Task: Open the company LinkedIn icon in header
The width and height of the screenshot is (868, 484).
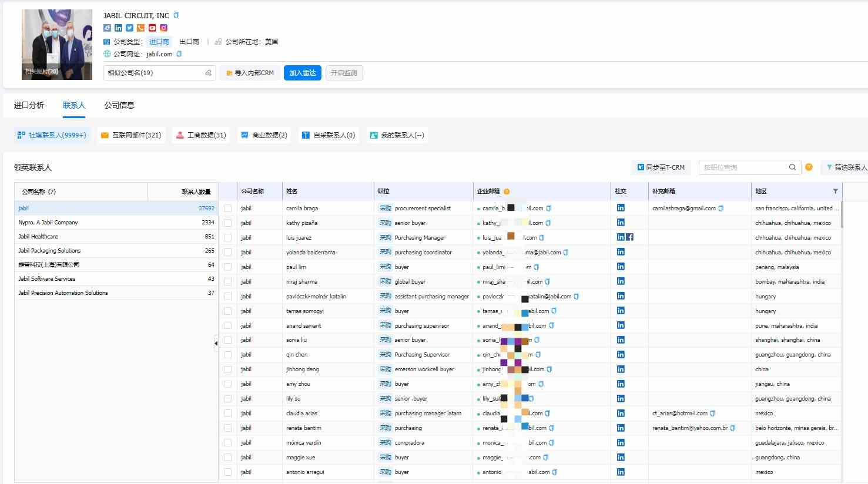Action: coord(118,28)
